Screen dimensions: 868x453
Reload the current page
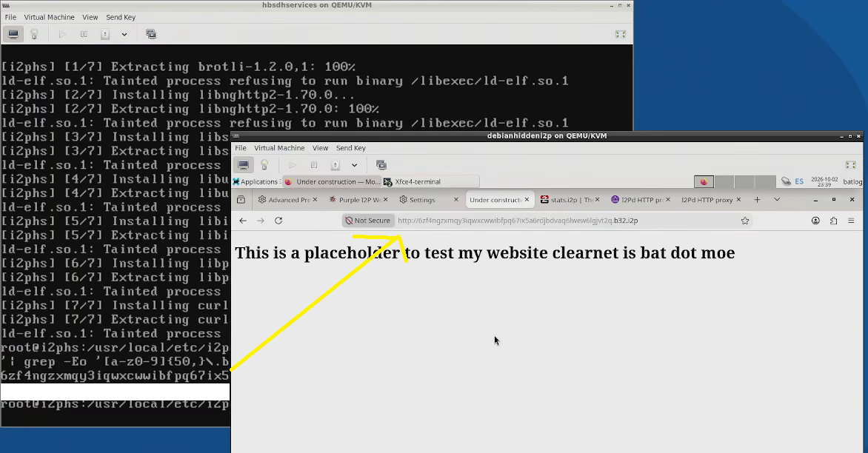(x=278, y=221)
